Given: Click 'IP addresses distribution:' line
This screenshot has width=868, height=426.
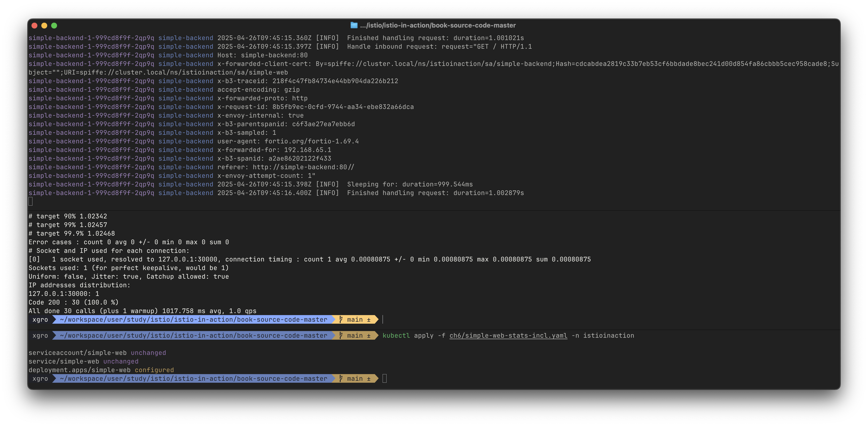Looking at the screenshot, I should click(79, 285).
